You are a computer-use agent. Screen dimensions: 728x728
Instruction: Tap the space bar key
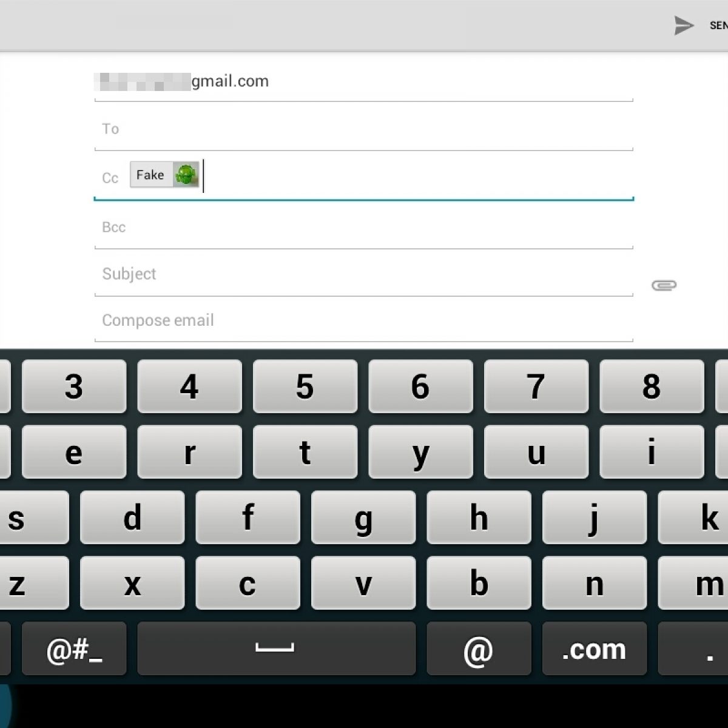click(x=277, y=649)
